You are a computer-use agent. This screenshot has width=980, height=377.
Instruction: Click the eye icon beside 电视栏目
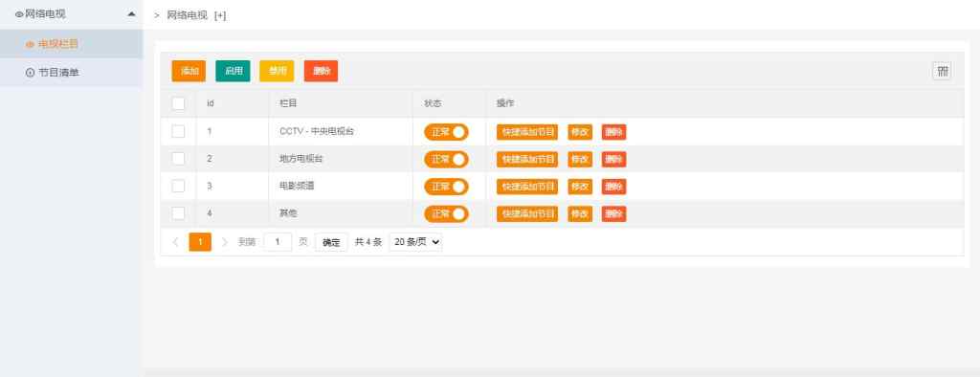pyautogui.click(x=30, y=44)
